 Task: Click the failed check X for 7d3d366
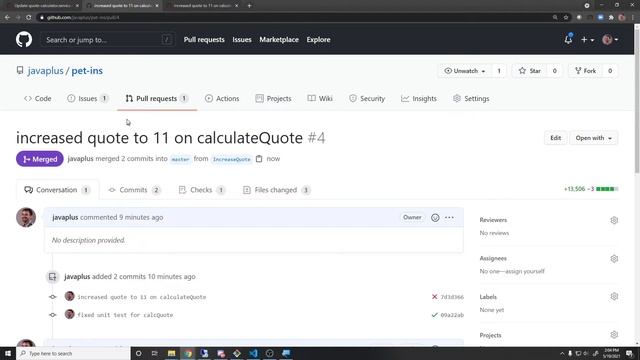(434, 297)
